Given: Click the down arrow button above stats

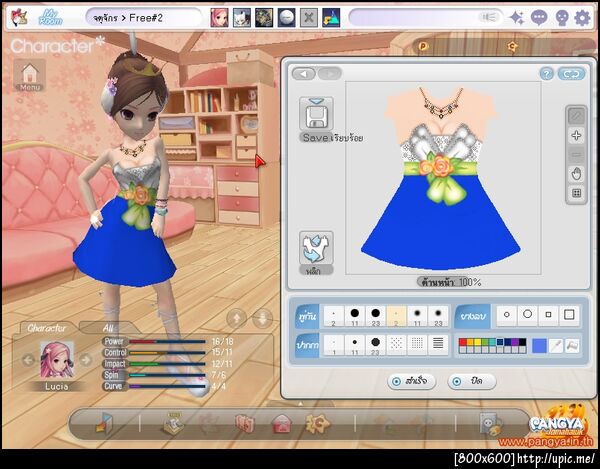Looking at the screenshot, I should 263,318.
